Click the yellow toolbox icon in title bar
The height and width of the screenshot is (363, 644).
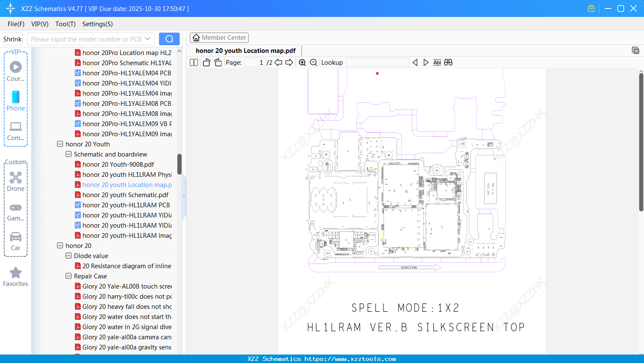tap(591, 8)
